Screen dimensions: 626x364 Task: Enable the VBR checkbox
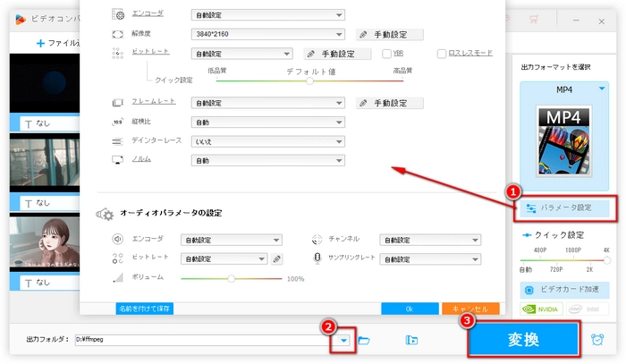pyautogui.click(x=386, y=54)
